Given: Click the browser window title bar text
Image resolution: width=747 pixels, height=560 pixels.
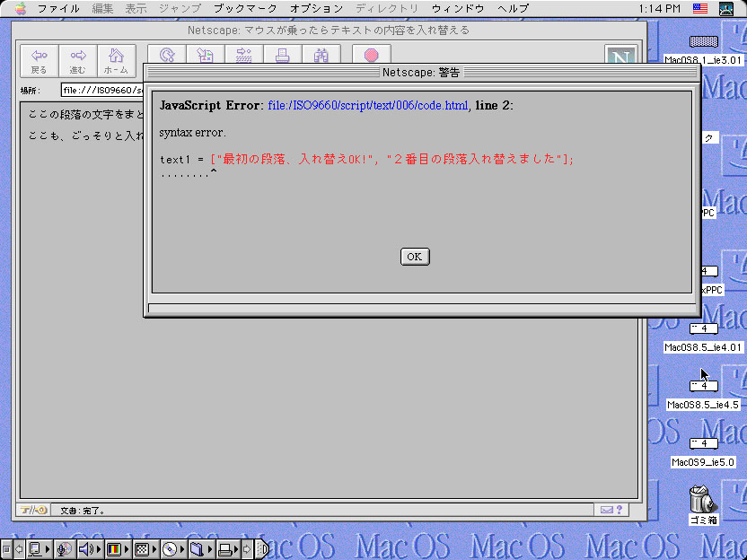Looking at the screenshot, I should pos(329,31).
